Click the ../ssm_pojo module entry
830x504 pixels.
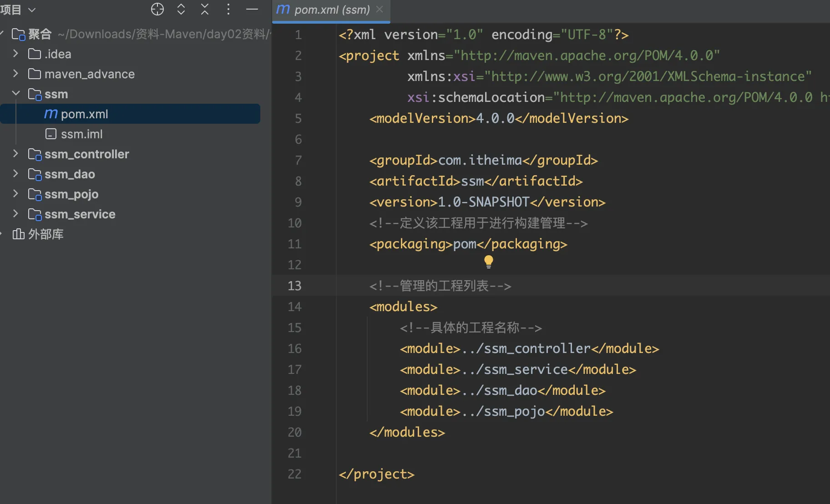pos(506,411)
